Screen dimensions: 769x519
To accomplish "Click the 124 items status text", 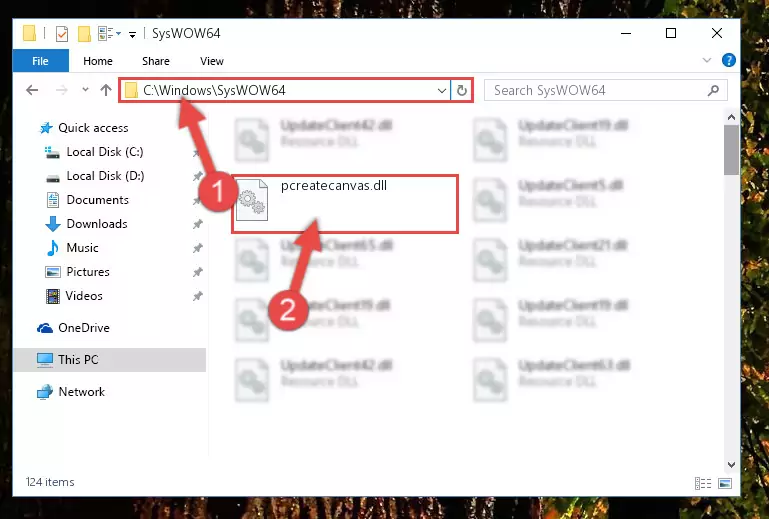I will click(x=50, y=482).
